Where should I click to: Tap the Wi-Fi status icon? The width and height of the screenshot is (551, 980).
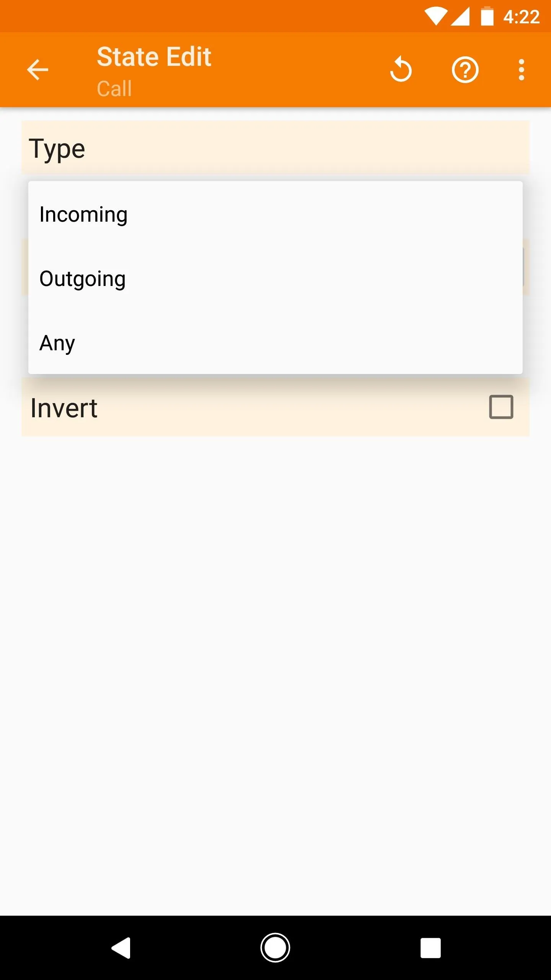coord(436,17)
